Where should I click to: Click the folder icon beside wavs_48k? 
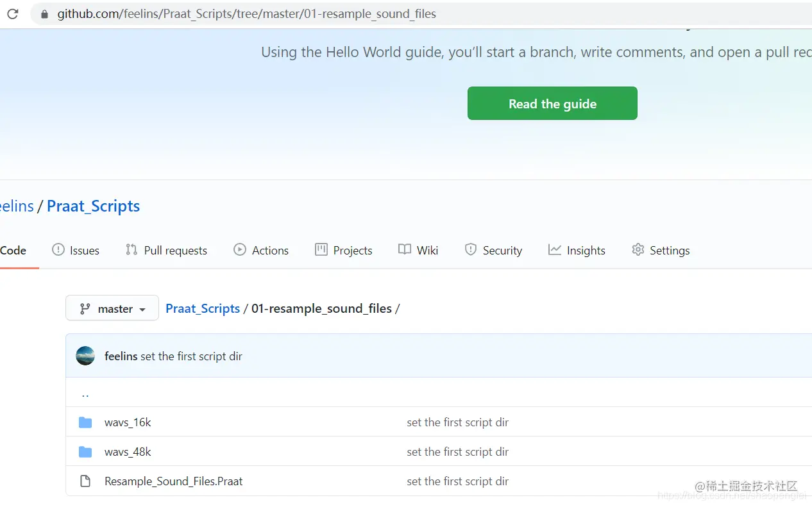(85, 452)
